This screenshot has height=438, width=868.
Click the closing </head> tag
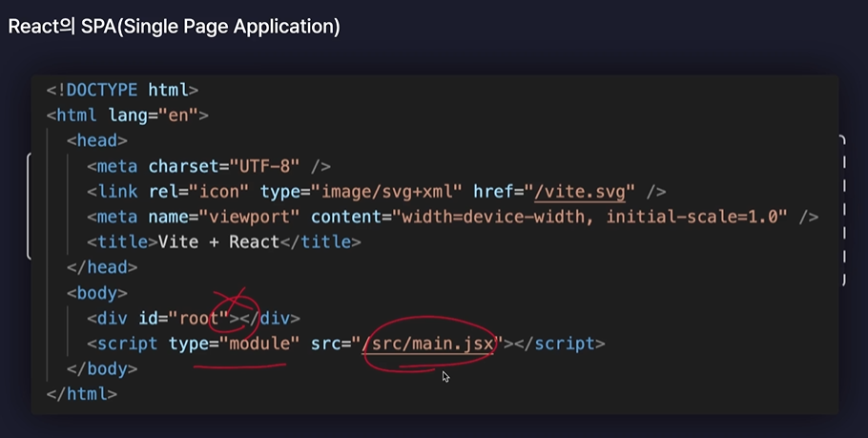click(x=102, y=267)
